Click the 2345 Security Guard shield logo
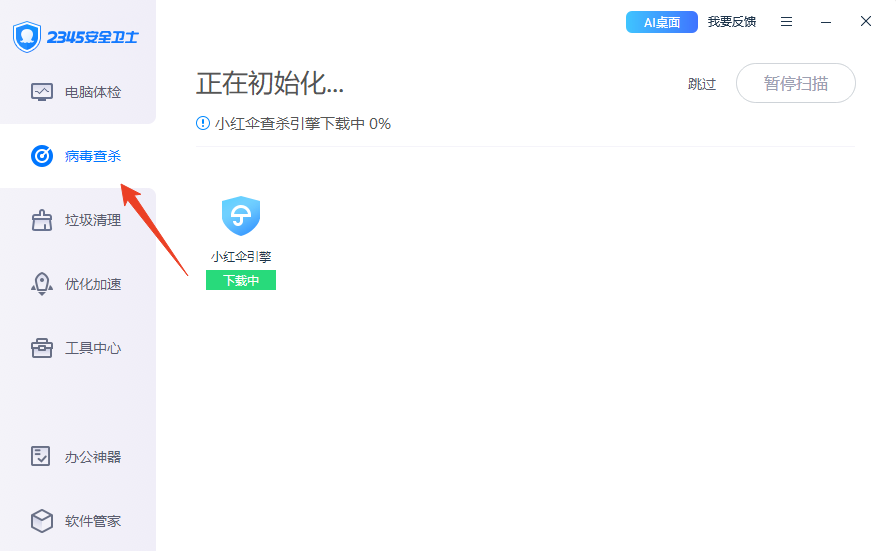The image size is (896, 551). point(27,37)
